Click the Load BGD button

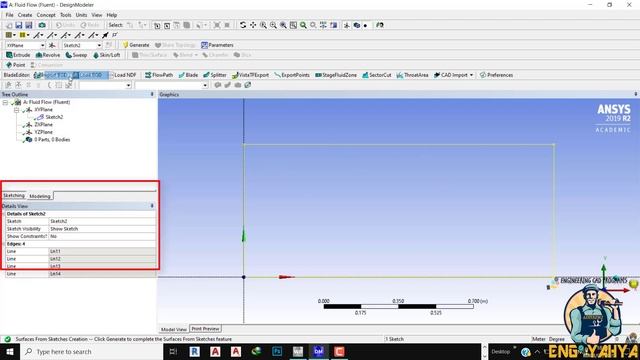(x=88, y=75)
